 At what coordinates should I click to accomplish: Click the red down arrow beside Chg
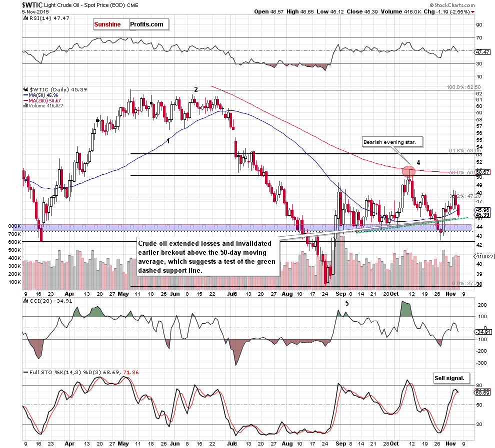point(472,12)
